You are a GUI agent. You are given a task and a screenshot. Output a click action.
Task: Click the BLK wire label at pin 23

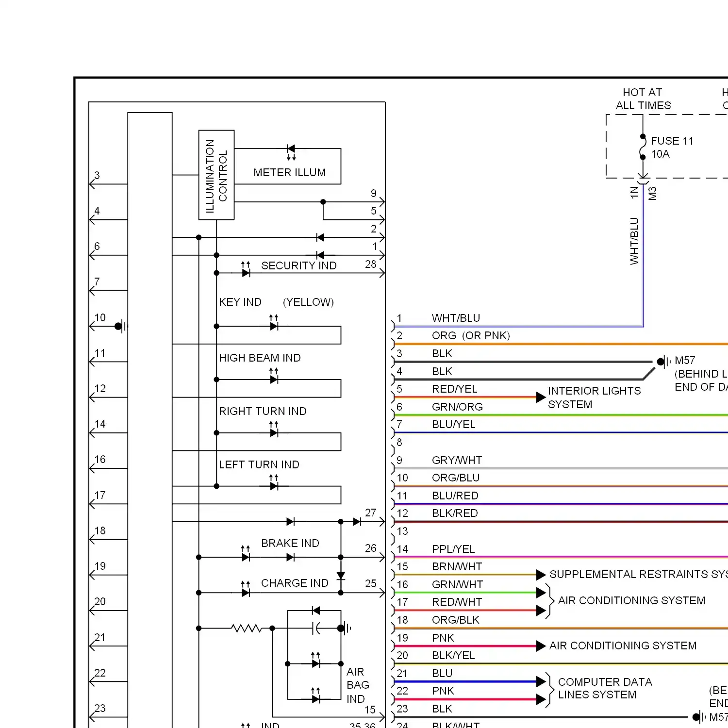442,709
